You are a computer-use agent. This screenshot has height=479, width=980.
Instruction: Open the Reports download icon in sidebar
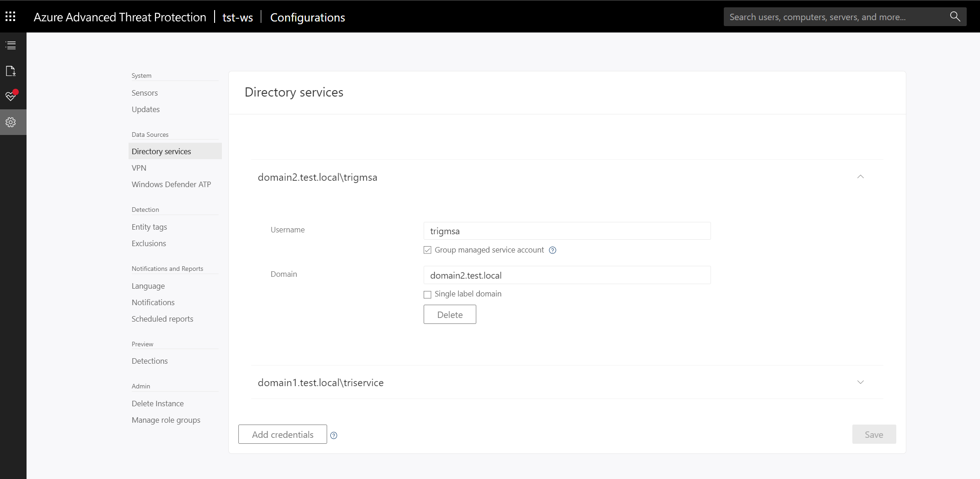pyautogui.click(x=11, y=71)
